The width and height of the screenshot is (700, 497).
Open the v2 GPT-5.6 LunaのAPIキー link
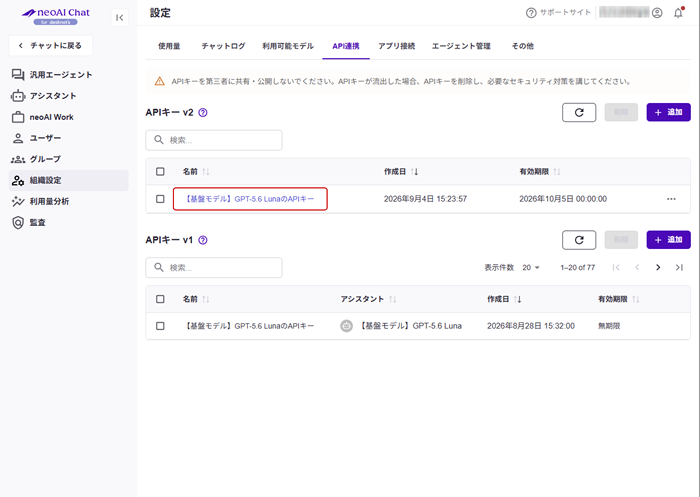[x=250, y=199]
